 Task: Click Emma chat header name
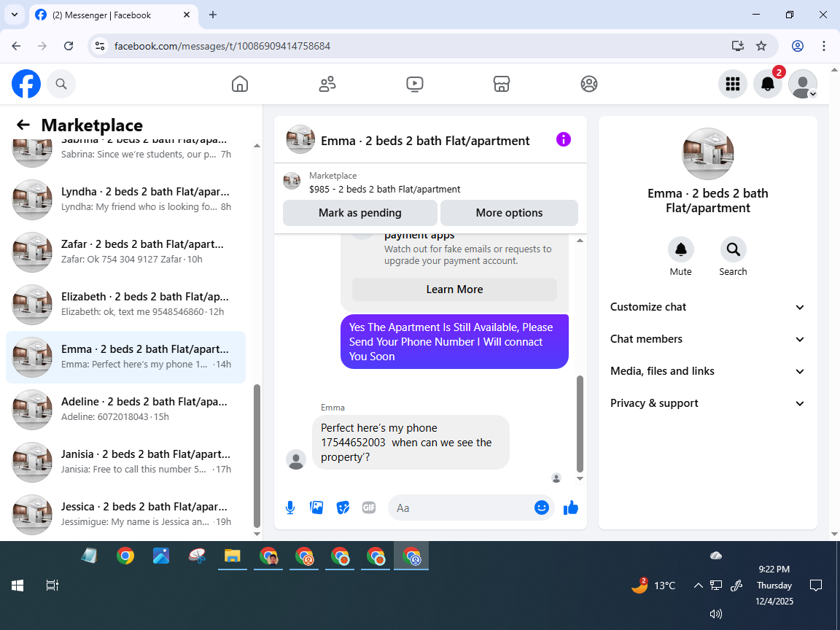[x=425, y=140]
